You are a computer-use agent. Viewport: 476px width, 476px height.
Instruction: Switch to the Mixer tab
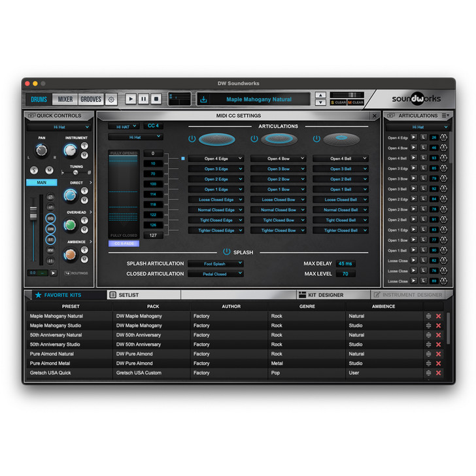pyautogui.click(x=65, y=99)
